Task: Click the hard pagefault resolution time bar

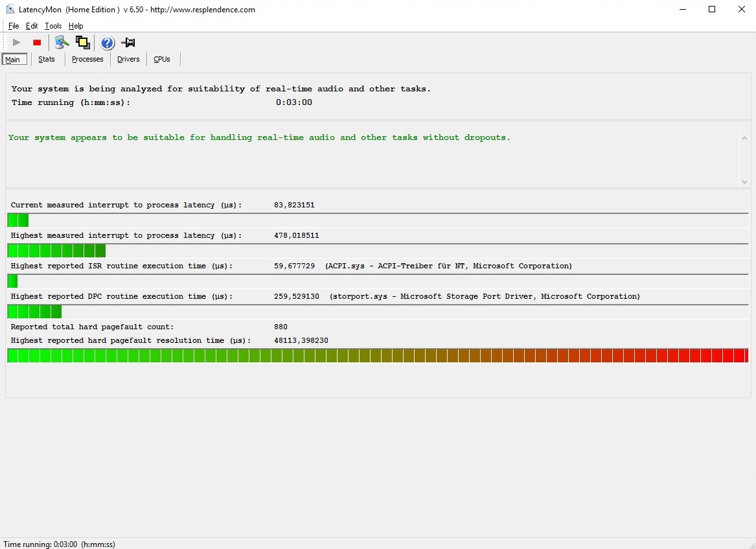Action: [x=378, y=356]
